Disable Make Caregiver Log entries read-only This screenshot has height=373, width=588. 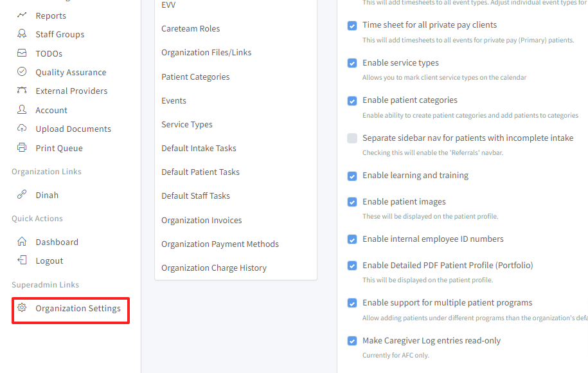click(x=352, y=341)
